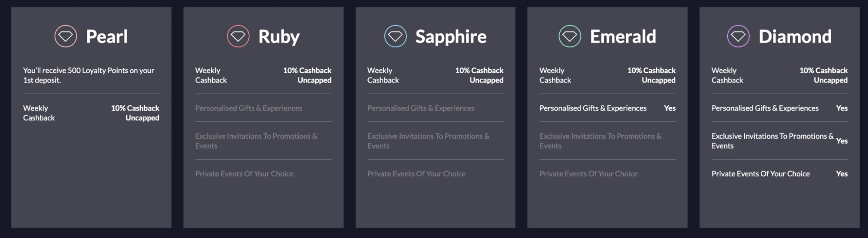
Task: Select the Pearl tier heading
Action: tap(107, 36)
